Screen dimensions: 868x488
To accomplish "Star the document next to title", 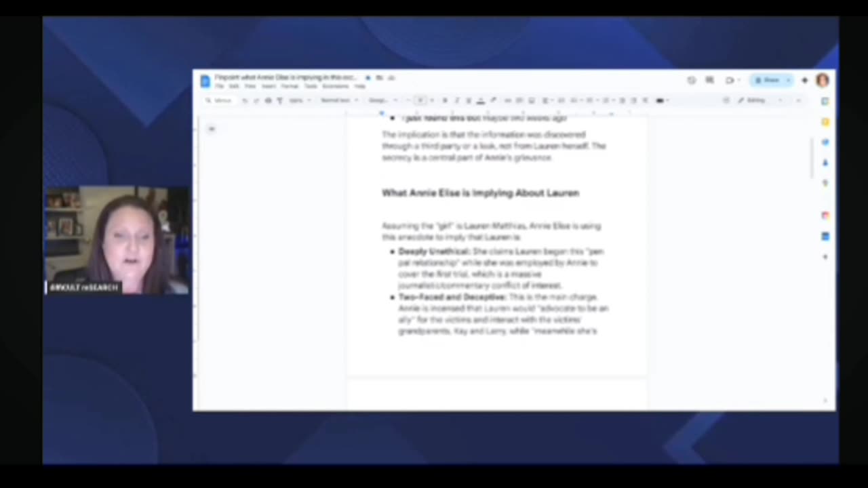I will pos(367,78).
